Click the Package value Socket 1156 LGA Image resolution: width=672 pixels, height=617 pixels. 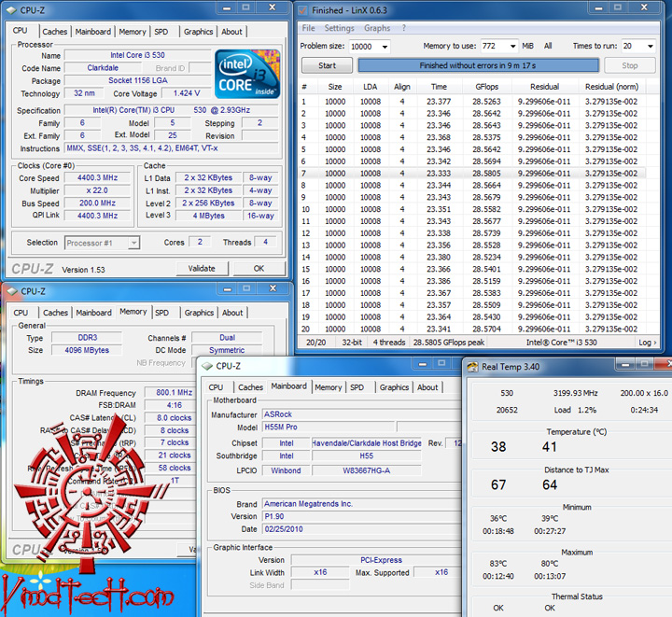[137, 80]
